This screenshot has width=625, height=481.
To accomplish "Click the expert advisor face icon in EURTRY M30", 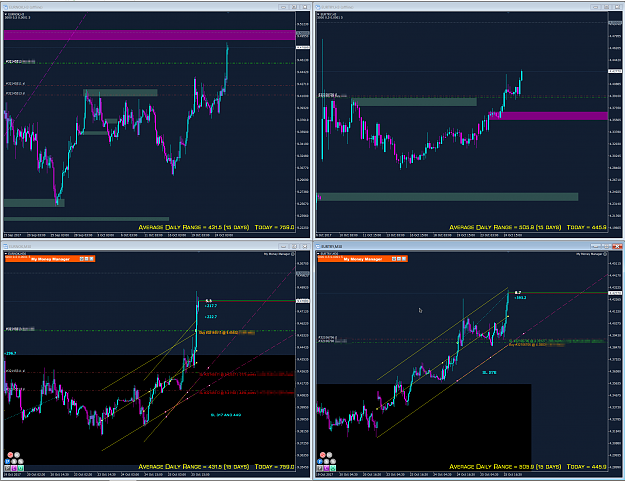I will coord(605,254).
